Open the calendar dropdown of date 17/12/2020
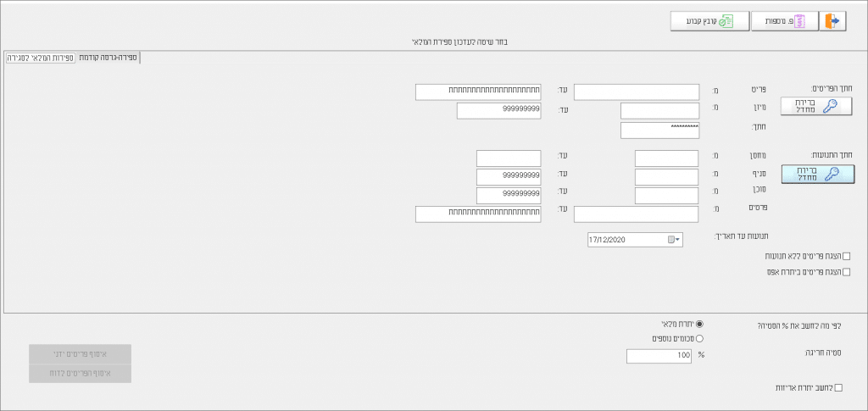Screen dimensions: 868x411 tap(674, 240)
